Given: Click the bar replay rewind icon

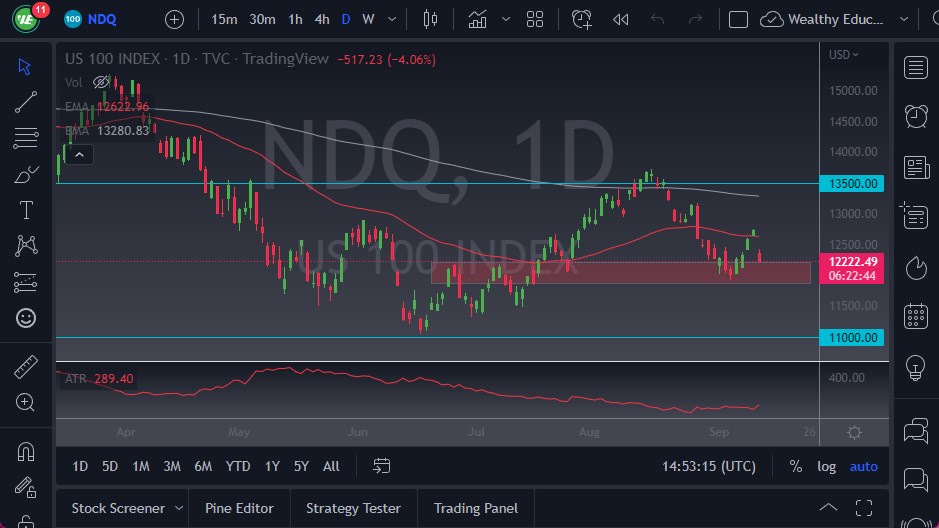Looking at the screenshot, I should [620, 19].
